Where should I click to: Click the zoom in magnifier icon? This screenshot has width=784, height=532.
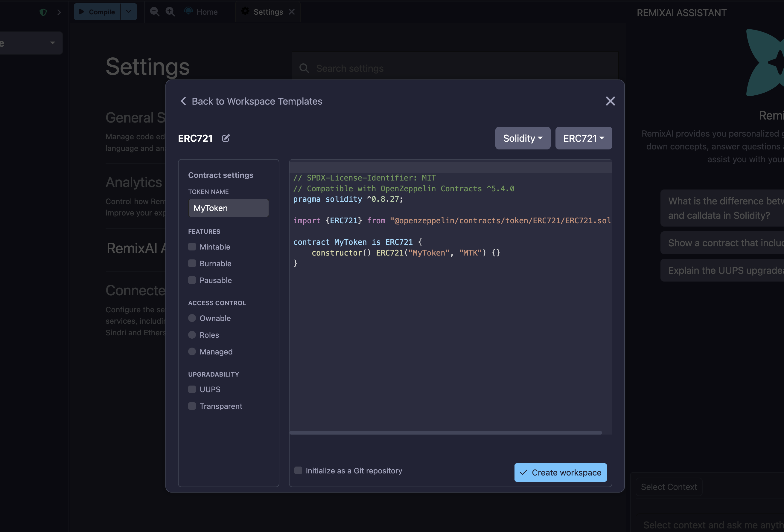click(170, 12)
